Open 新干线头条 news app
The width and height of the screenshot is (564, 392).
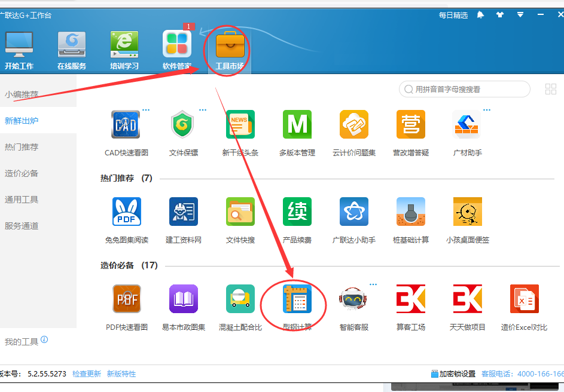pyautogui.click(x=240, y=124)
